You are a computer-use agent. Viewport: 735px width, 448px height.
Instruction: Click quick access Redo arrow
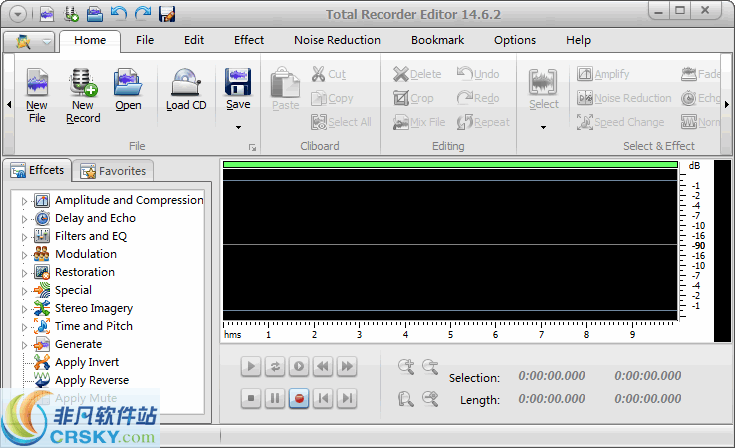(x=142, y=14)
